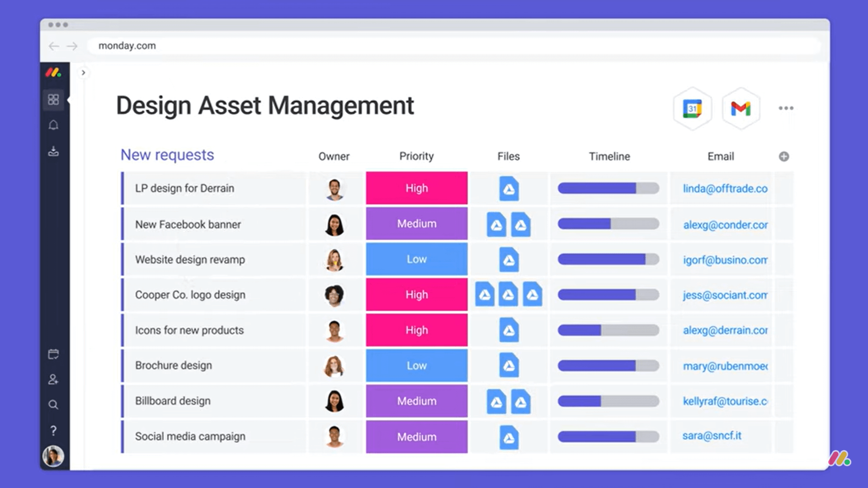The width and height of the screenshot is (868, 488).
Task: Click the Brochure design timeline bar
Action: [608, 366]
